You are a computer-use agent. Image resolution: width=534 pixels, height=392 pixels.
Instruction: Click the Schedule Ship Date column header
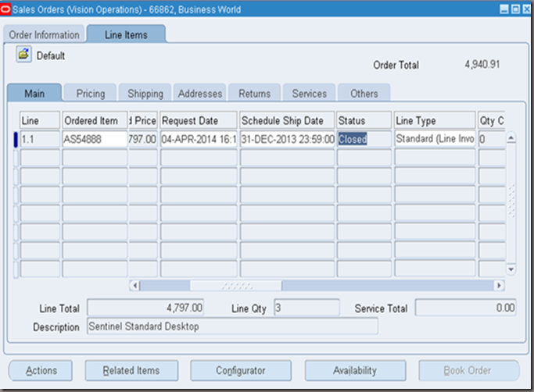click(288, 120)
